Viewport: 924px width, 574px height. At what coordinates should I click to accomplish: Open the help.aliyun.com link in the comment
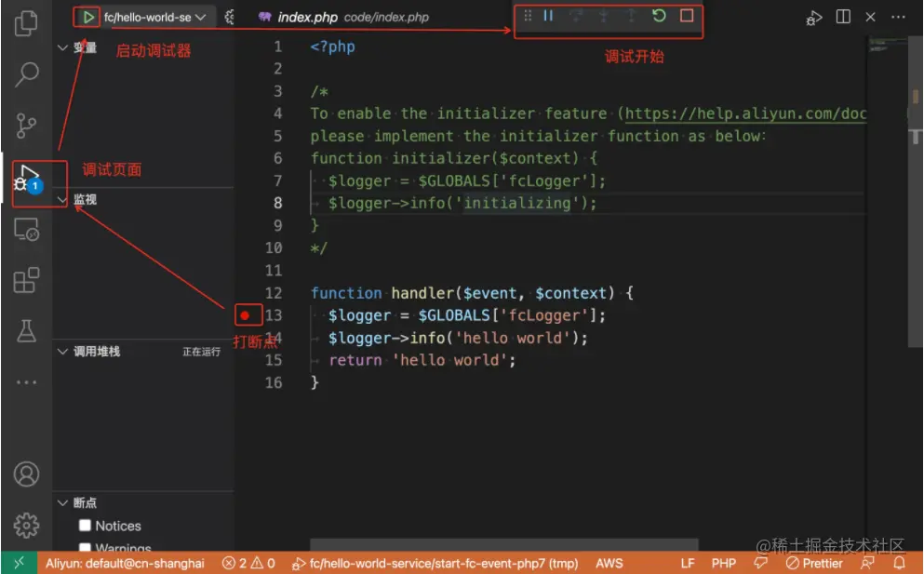point(745,113)
